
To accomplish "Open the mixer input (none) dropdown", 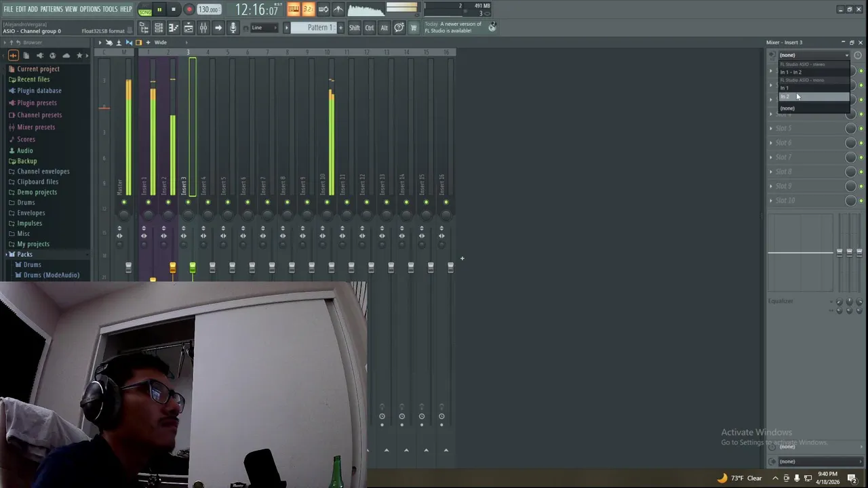I will pyautogui.click(x=814, y=55).
